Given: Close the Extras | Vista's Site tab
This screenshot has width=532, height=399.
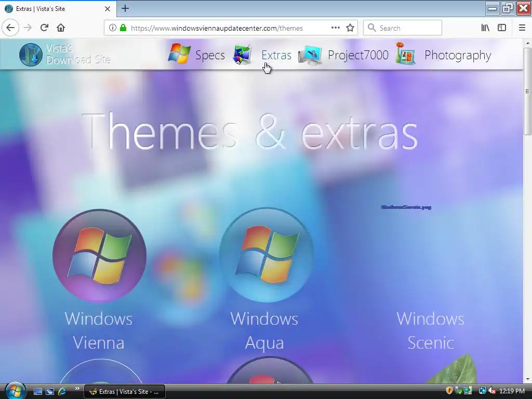Looking at the screenshot, I should point(108,9).
